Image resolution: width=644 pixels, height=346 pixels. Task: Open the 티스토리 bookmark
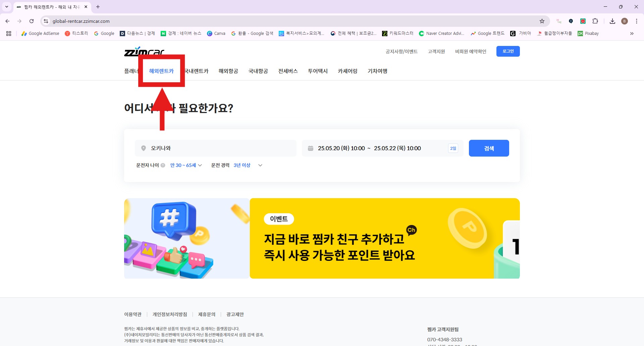(76, 33)
